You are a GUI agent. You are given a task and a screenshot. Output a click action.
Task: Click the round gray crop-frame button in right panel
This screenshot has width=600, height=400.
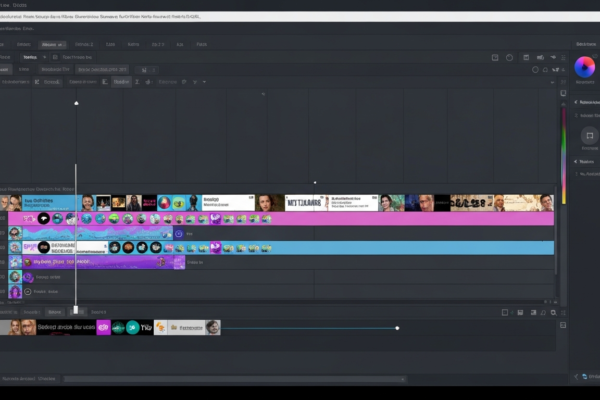590,136
